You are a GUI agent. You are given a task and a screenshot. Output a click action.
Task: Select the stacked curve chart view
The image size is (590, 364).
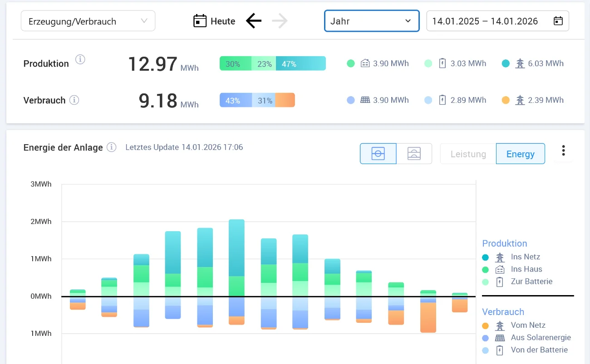tap(414, 154)
